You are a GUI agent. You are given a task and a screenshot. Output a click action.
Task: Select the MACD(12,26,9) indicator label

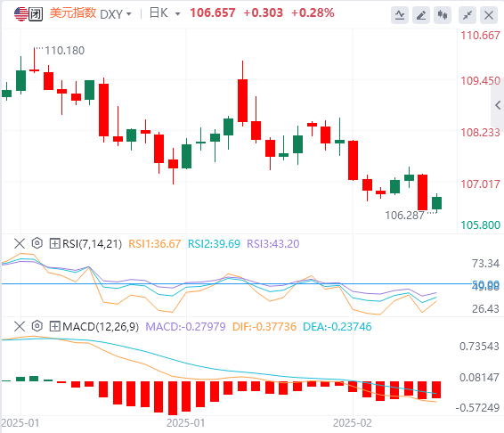click(x=101, y=327)
